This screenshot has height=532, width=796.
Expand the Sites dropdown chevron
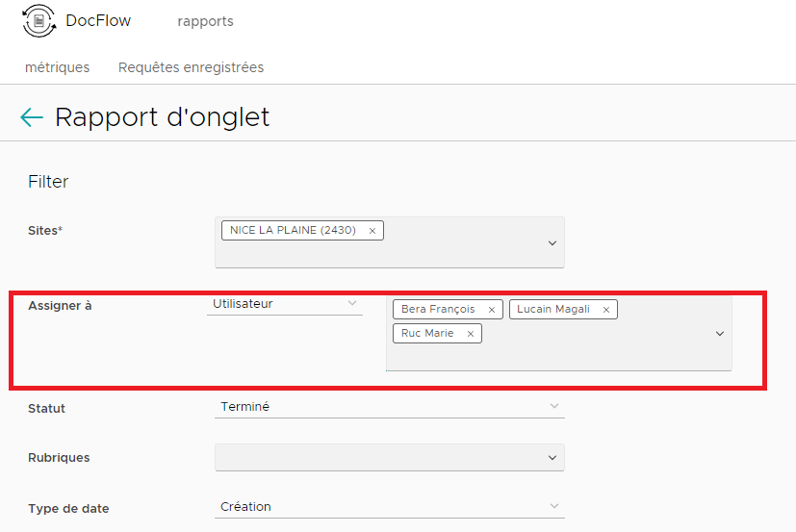pyautogui.click(x=552, y=243)
